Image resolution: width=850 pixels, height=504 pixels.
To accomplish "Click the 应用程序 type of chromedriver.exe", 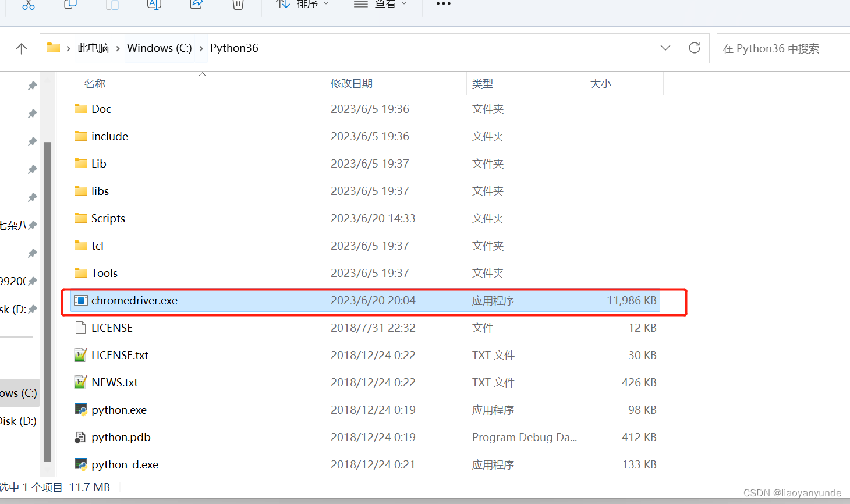I will [x=493, y=300].
